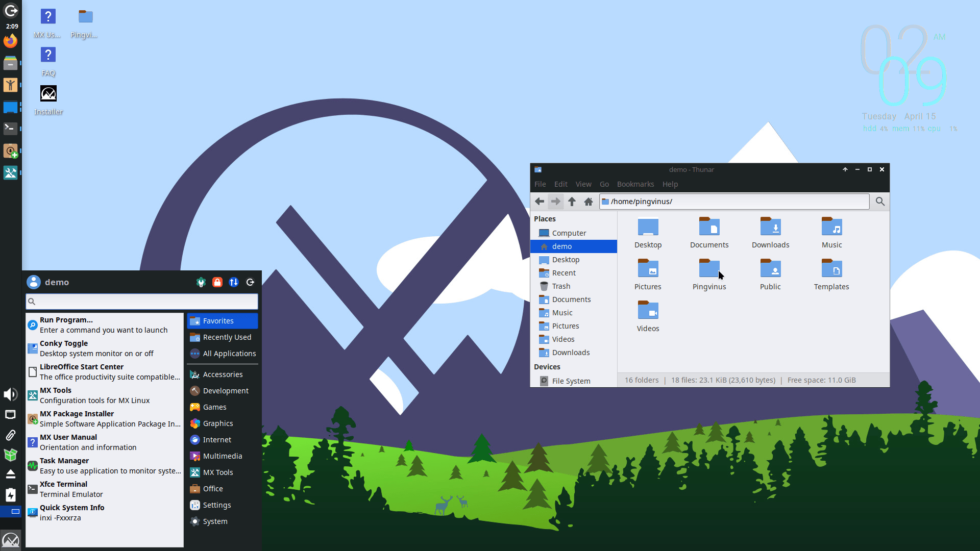Screen dimensions: 980x551
Task: Click the log out icon in menu header
Action: pyautogui.click(x=250, y=282)
